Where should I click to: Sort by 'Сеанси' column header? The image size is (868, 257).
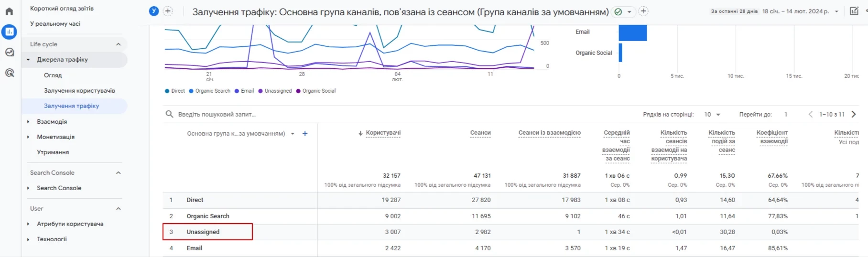[480, 133]
